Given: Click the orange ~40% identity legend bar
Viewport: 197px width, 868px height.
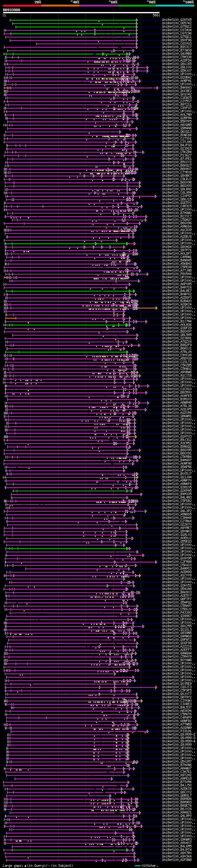Looking at the screenshot, I should pos(60,6).
